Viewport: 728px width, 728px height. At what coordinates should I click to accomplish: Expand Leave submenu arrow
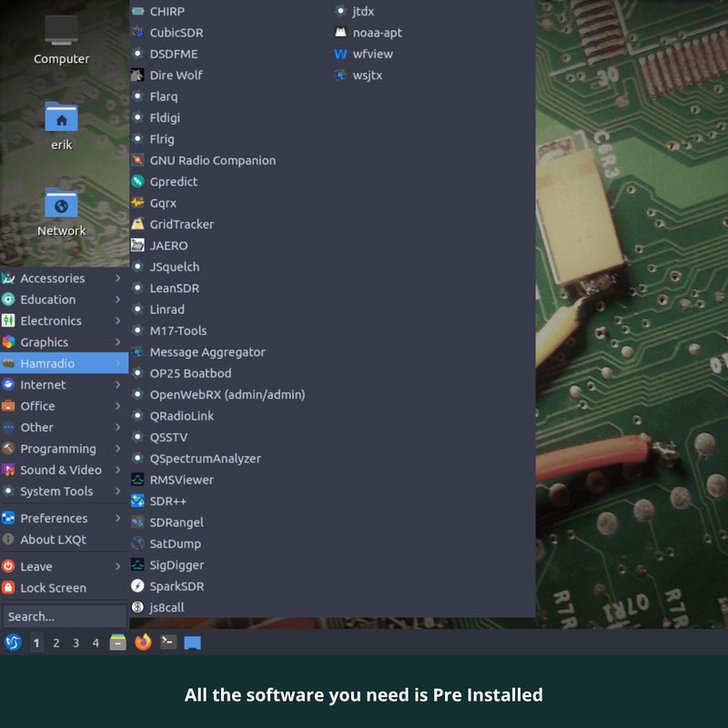coord(118,566)
